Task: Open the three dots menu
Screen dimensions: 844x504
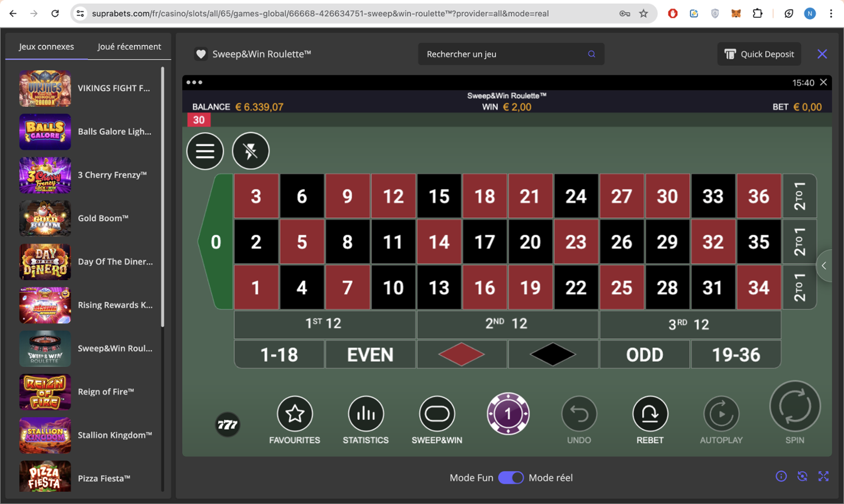Action: coord(194,82)
